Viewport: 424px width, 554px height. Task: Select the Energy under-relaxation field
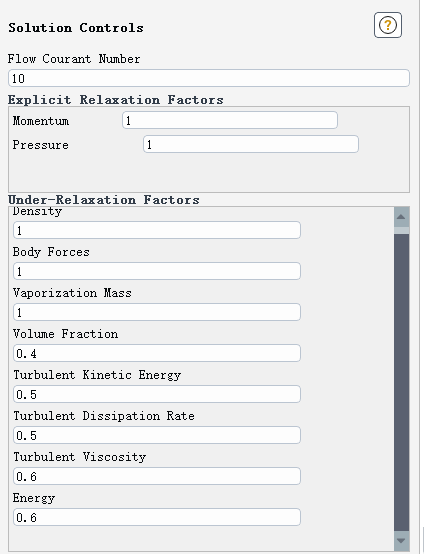pos(157,517)
